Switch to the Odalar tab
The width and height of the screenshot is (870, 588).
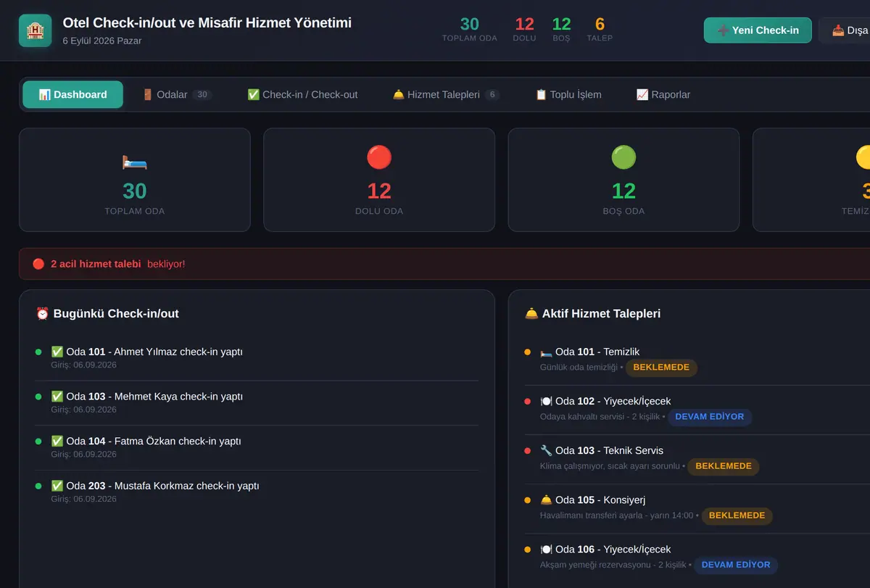tap(177, 94)
